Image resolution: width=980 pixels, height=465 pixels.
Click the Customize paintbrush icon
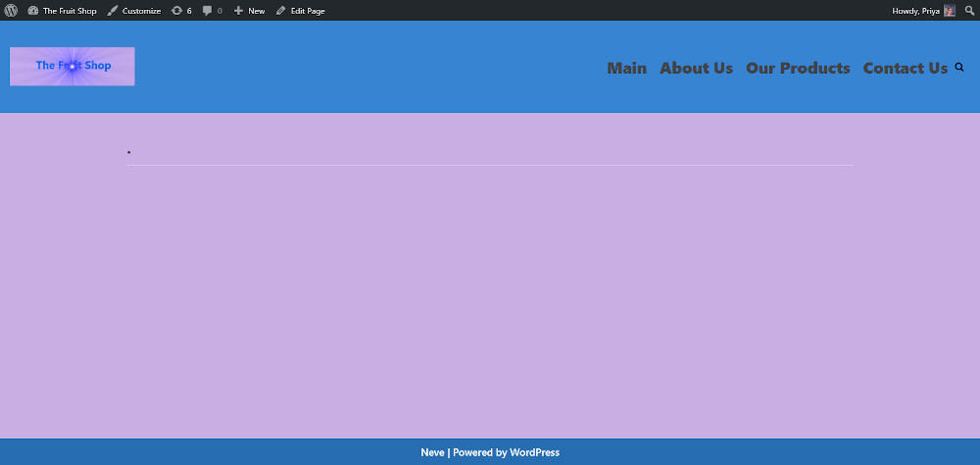[x=113, y=11]
